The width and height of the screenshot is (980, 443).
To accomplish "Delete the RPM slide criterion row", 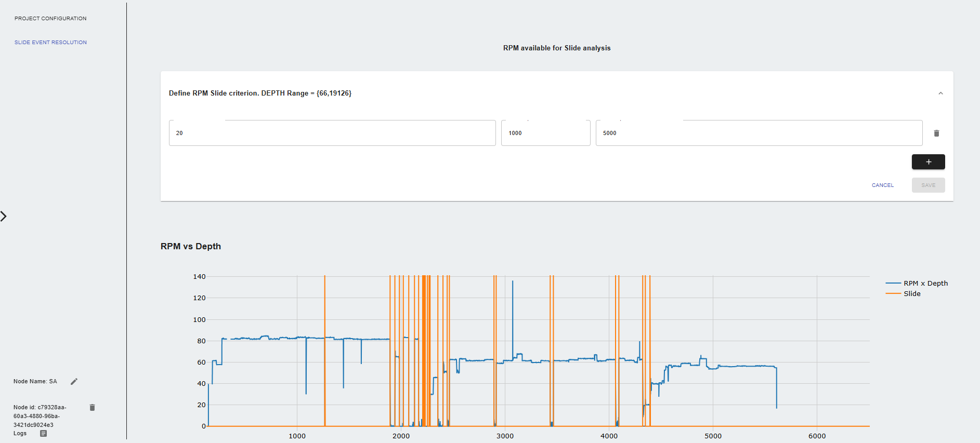I will [936, 133].
